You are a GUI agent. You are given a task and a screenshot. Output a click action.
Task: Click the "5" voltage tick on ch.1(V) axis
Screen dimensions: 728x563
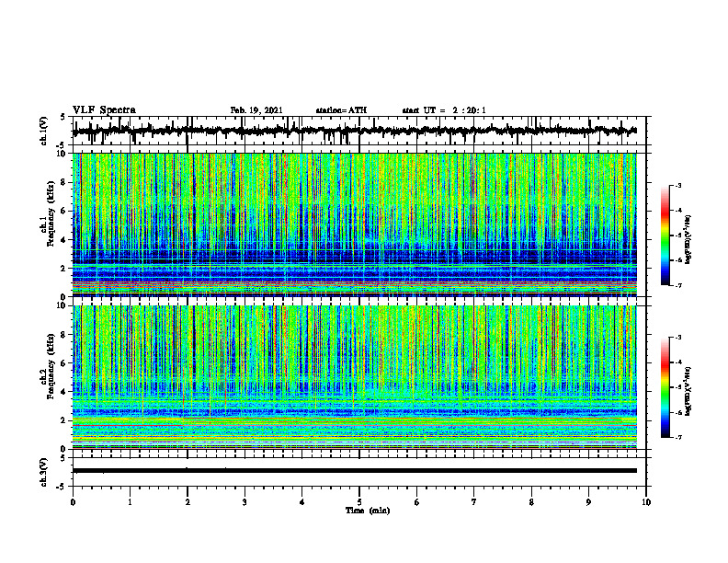63,118
